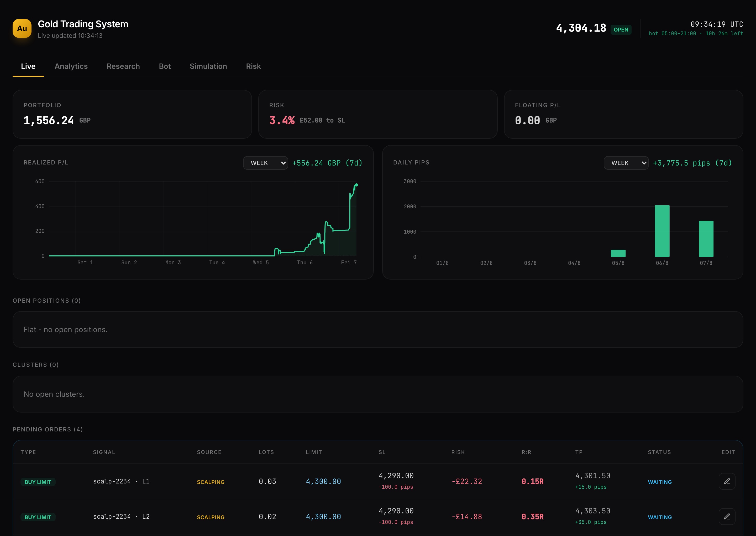This screenshot has width=756, height=536.
Task: Click the BUY LIMIT badge for L2
Action: click(x=38, y=518)
